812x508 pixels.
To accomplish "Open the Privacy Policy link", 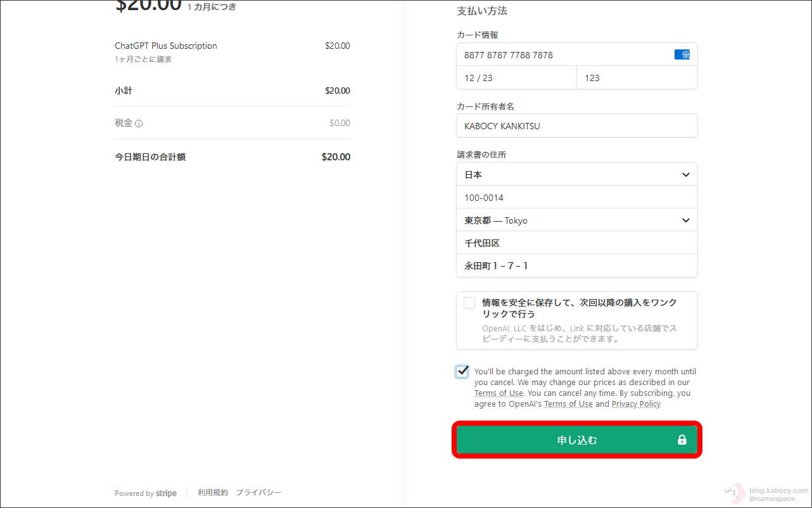I will 636,404.
